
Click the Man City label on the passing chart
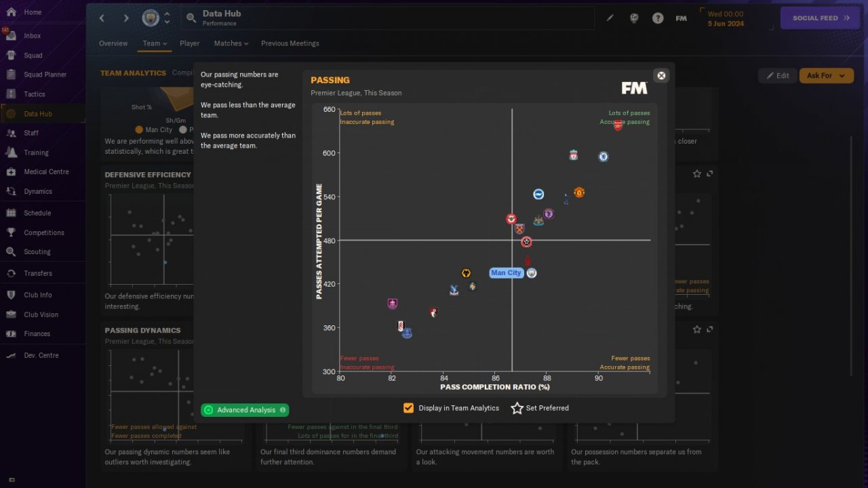506,273
